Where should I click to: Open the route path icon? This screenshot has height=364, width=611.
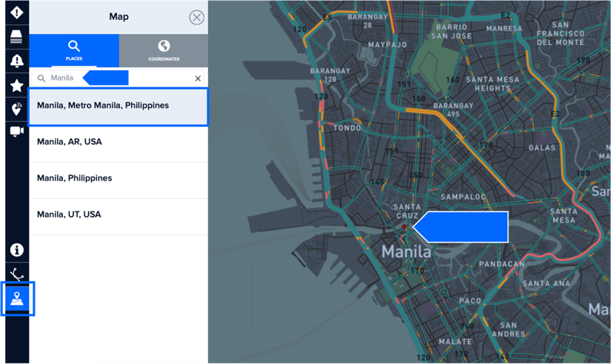pyautogui.click(x=17, y=274)
